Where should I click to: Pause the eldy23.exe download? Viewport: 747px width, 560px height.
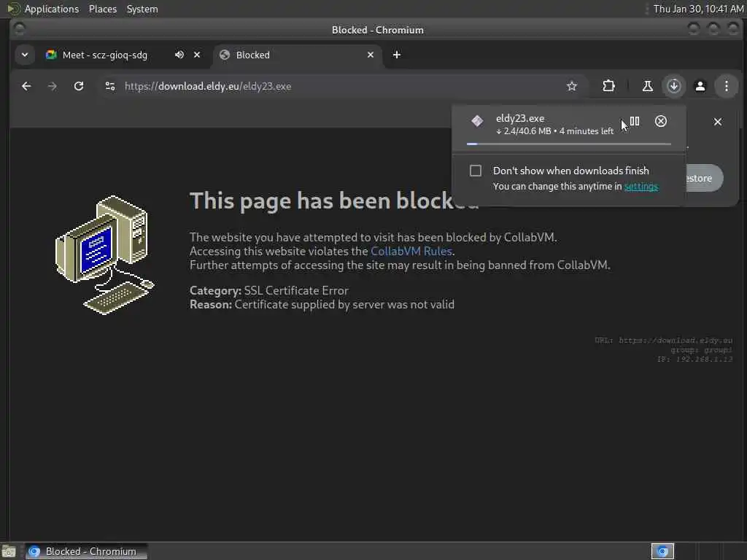coord(635,122)
